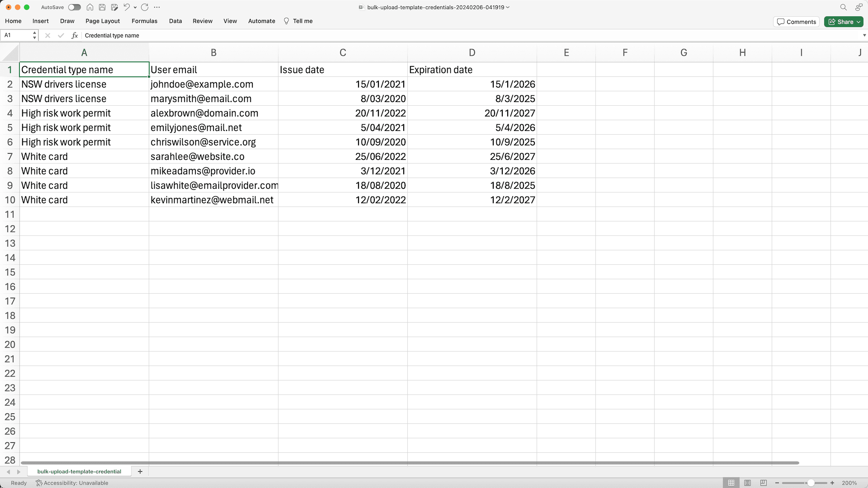This screenshot has width=868, height=488.
Task: Open Search using the magnifier icon
Action: (843, 7)
